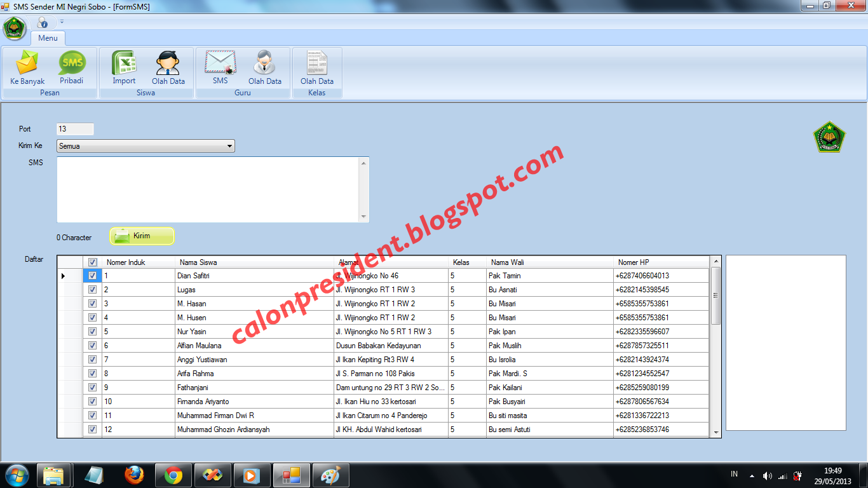The image size is (868, 488).
Task: Uncheck the row for Dian Safitri
Action: (x=93, y=276)
